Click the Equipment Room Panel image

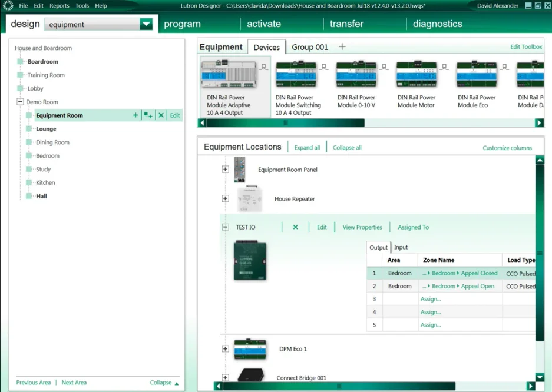click(x=240, y=170)
